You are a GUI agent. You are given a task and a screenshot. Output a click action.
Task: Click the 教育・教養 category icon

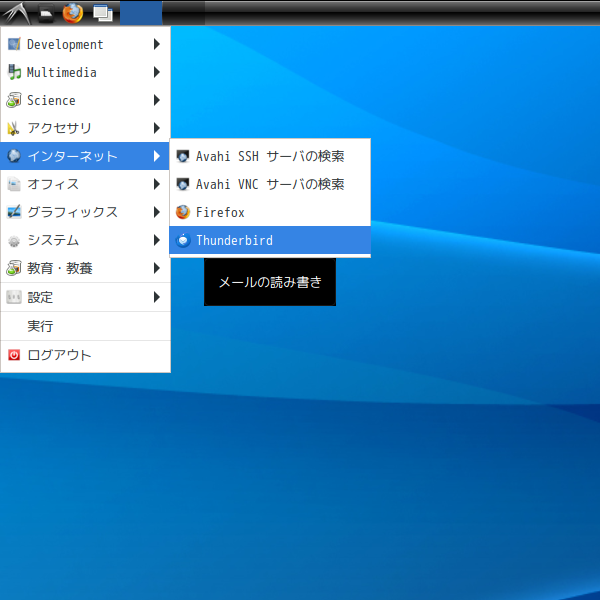click(x=14, y=268)
